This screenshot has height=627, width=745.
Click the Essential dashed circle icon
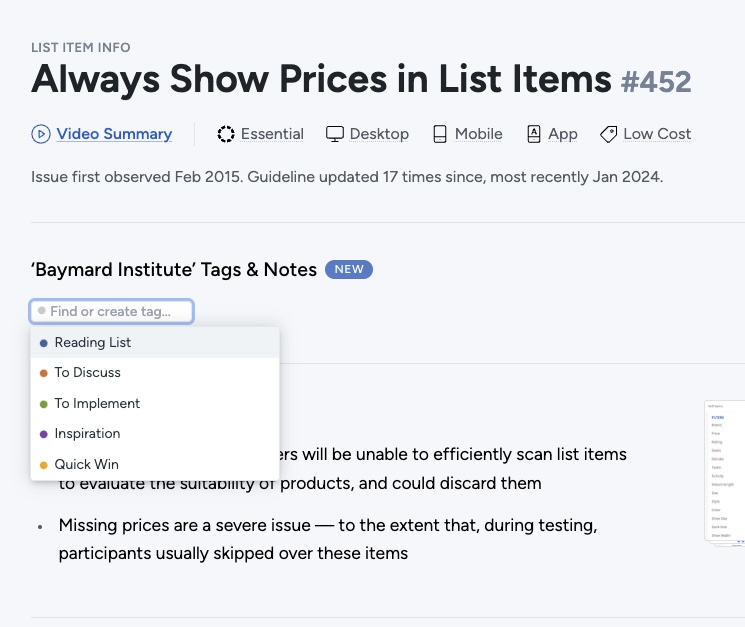coord(226,134)
